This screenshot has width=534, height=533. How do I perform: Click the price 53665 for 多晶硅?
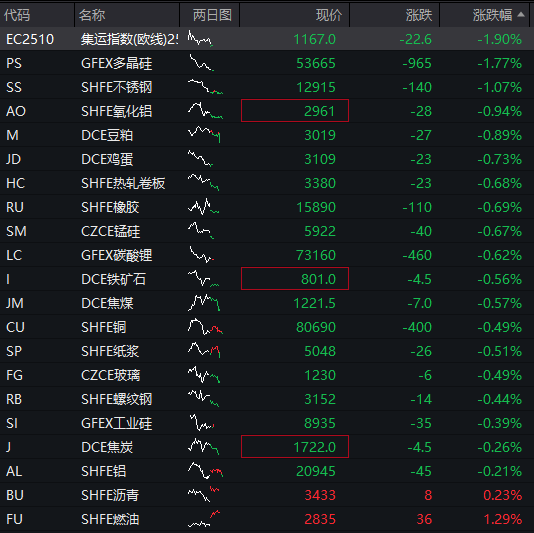316,63
